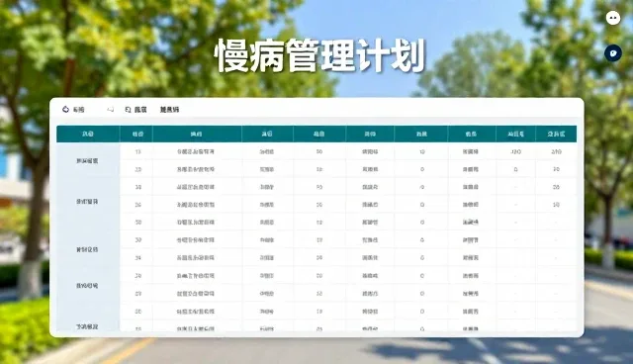The width and height of the screenshot is (633, 364).
Task: Click the small gray return-arrow icon in toolbar
Action: pyautogui.click(x=110, y=110)
